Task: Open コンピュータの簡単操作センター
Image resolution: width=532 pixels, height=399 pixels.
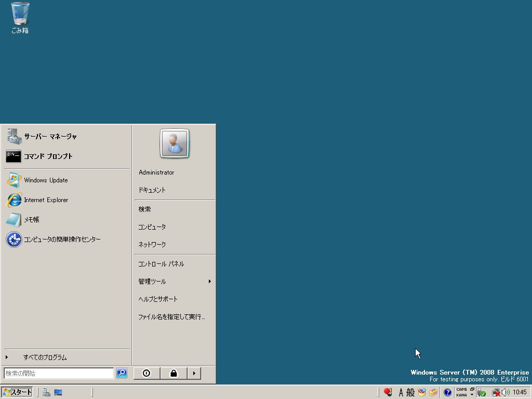Action: [62, 240]
